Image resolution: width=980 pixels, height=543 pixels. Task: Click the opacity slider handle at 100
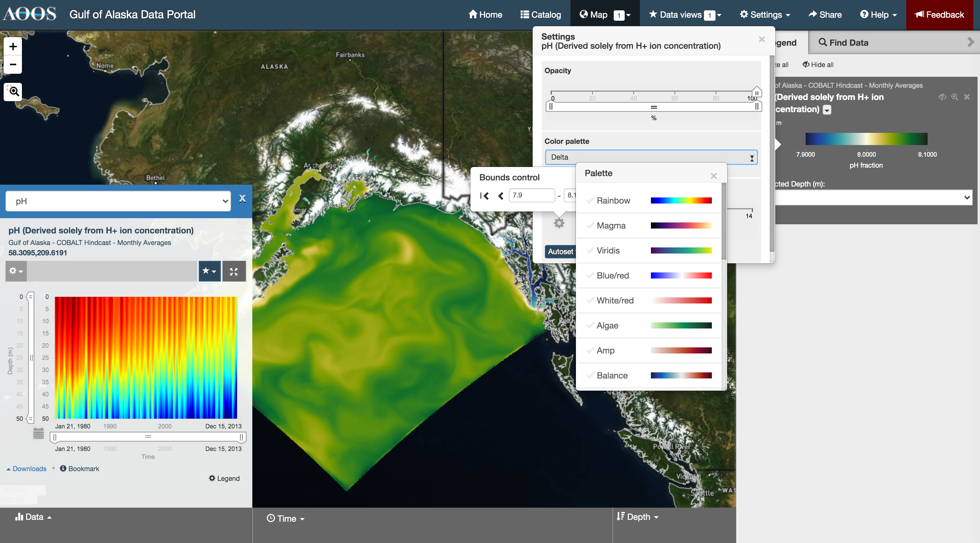[x=757, y=92]
